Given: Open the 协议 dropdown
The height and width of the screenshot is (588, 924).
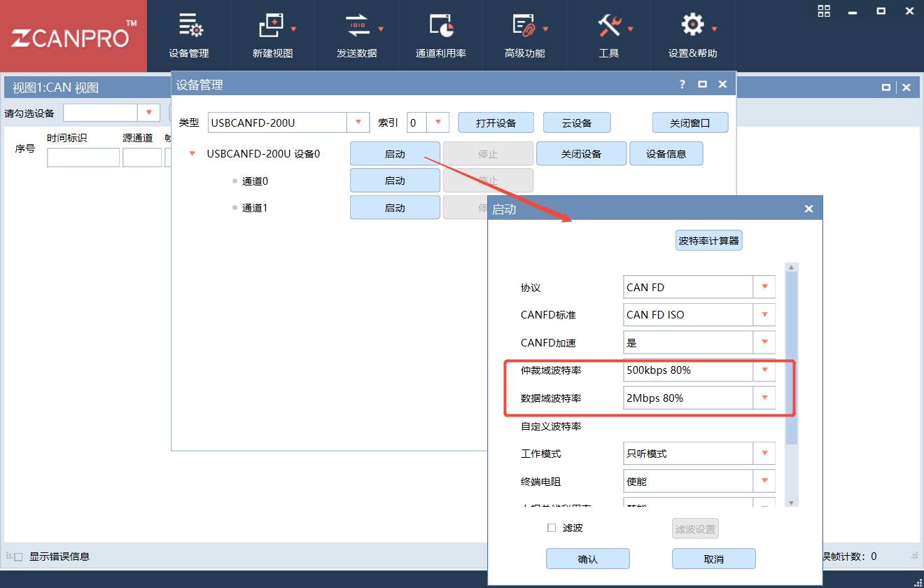Looking at the screenshot, I should coord(764,287).
